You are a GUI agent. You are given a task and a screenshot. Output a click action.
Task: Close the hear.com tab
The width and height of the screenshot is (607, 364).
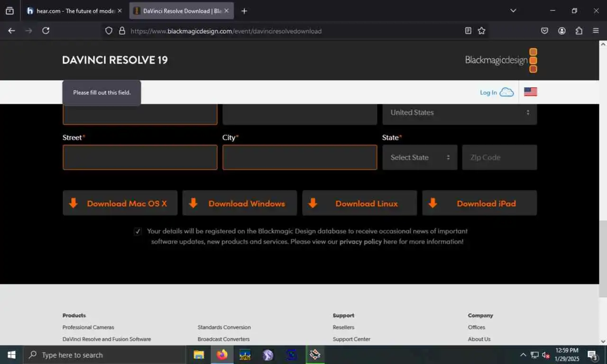(120, 11)
